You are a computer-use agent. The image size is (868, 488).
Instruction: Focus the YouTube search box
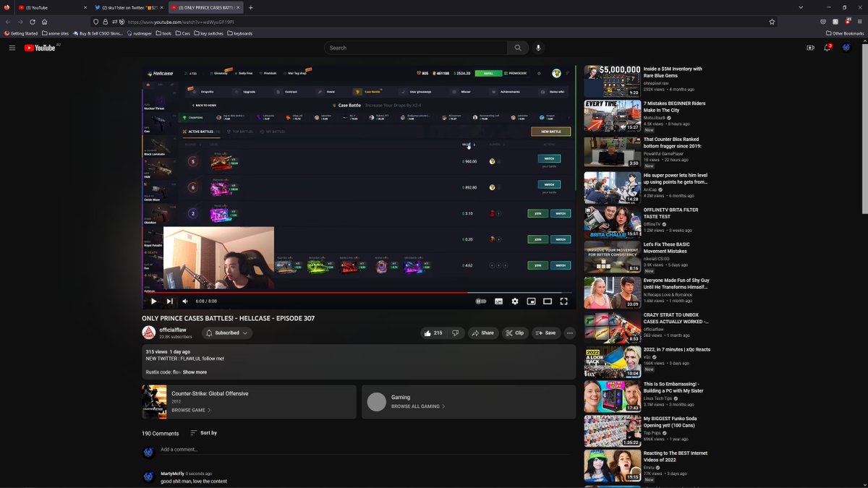416,48
